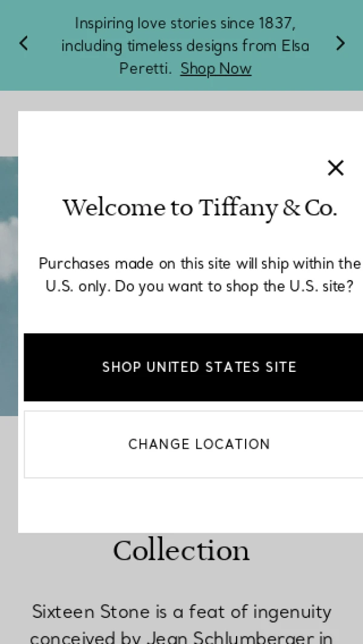Click the Welcome to Tiffany & Co. heading
This screenshot has height=644, width=363.
200,208
